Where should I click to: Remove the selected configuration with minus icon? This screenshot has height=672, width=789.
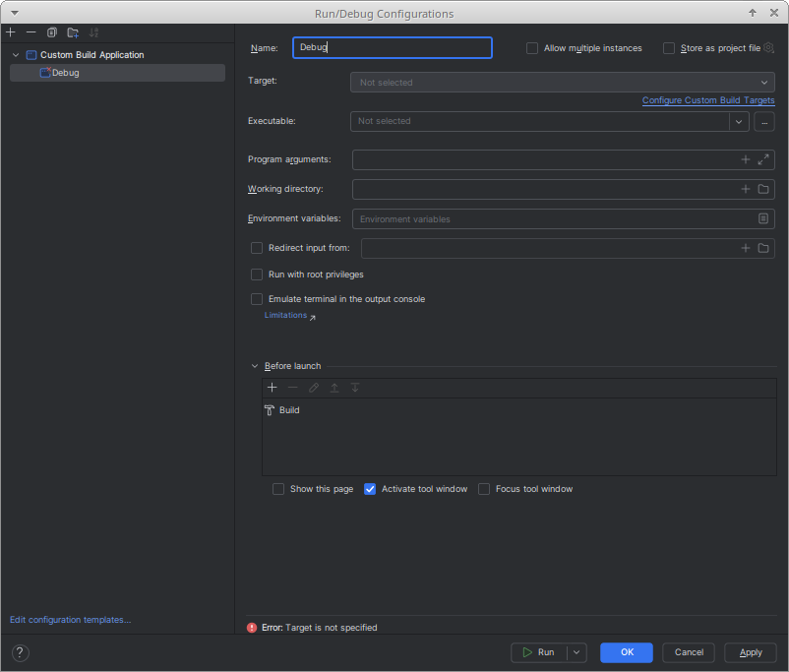coord(31,32)
